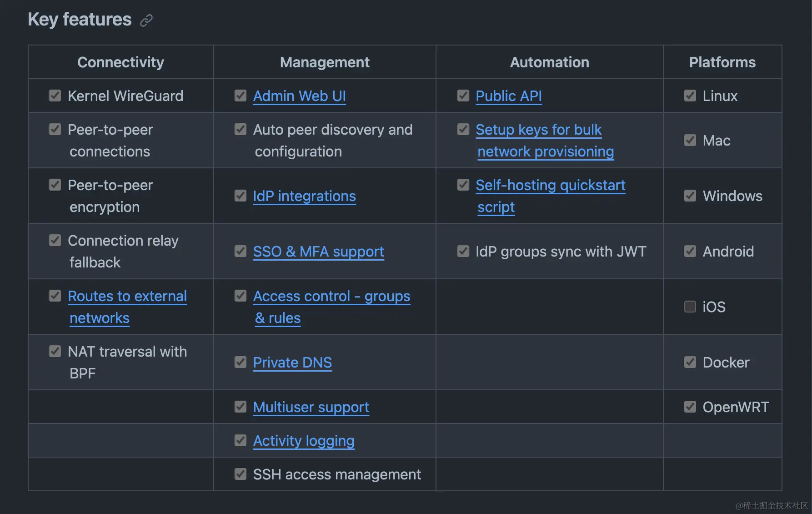
Task: Visit the IdP integrations link
Action: point(304,196)
